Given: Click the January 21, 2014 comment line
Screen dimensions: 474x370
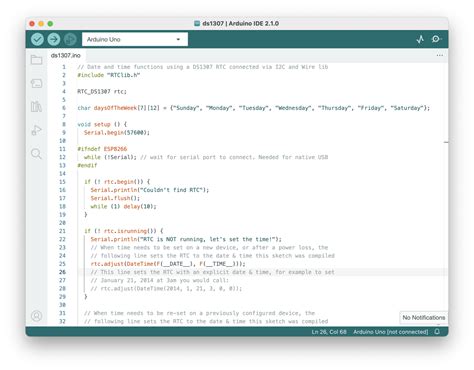Looking at the screenshot, I should point(160,280).
